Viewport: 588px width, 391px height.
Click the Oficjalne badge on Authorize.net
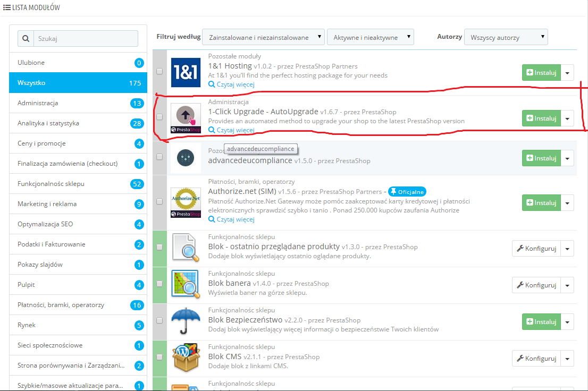[x=407, y=192]
